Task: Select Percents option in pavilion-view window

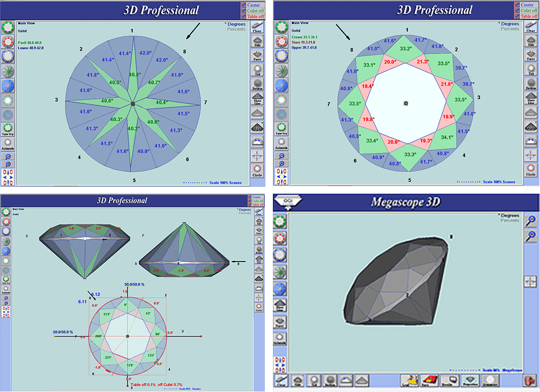Action: click(x=236, y=29)
